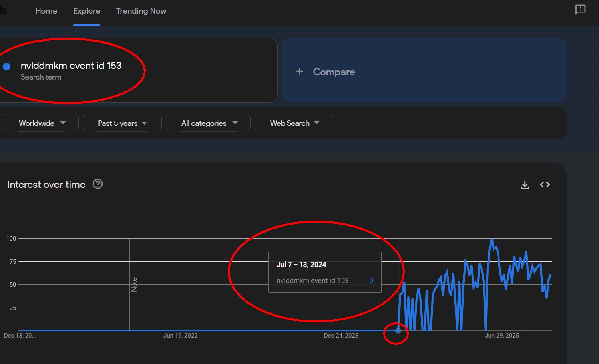Click the 100 value on the y-axis
The height and width of the screenshot is (364, 599).
pyautogui.click(x=11, y=239)
